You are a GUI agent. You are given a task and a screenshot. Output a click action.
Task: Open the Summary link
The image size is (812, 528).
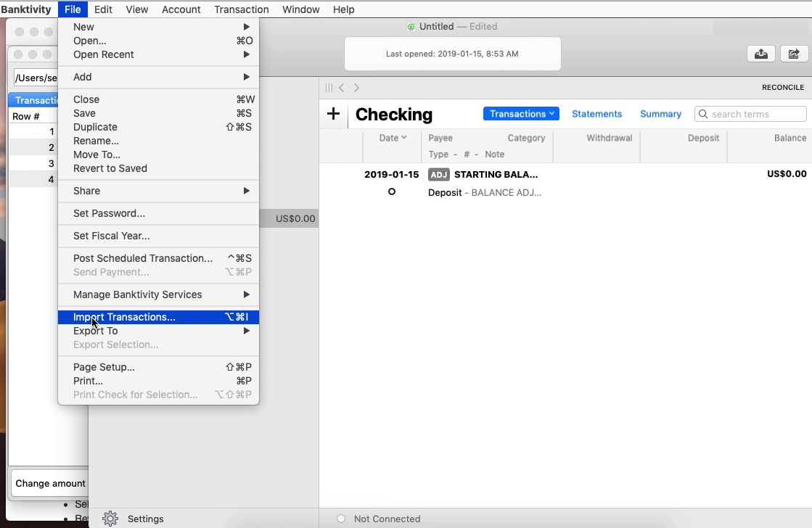click(x=660, y=114)
